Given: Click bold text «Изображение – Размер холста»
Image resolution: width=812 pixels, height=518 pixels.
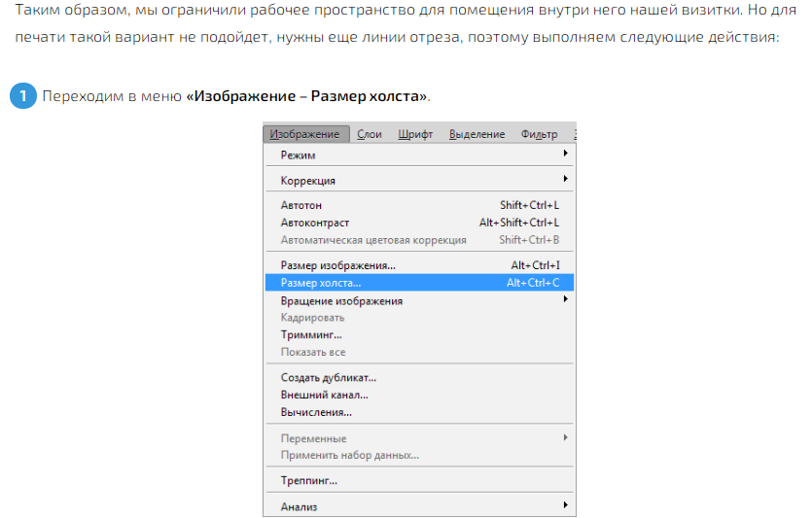Looking at the screenshot, I should point(307,97).
